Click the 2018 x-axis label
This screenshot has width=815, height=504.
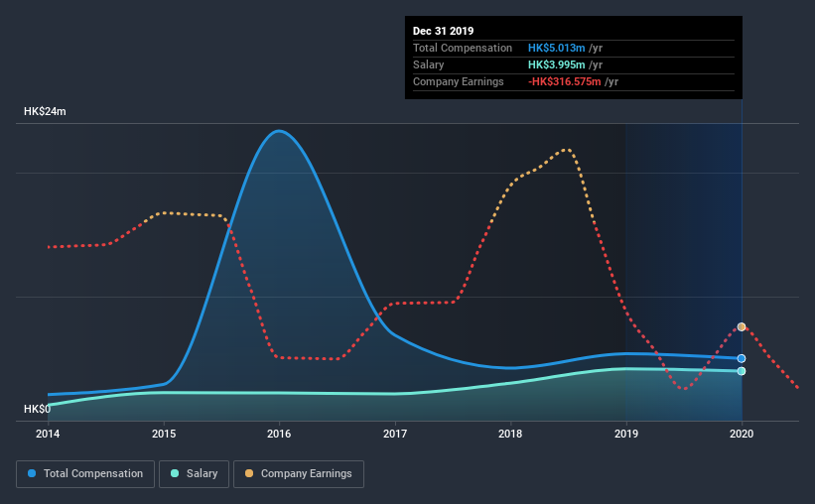point(510,434)
